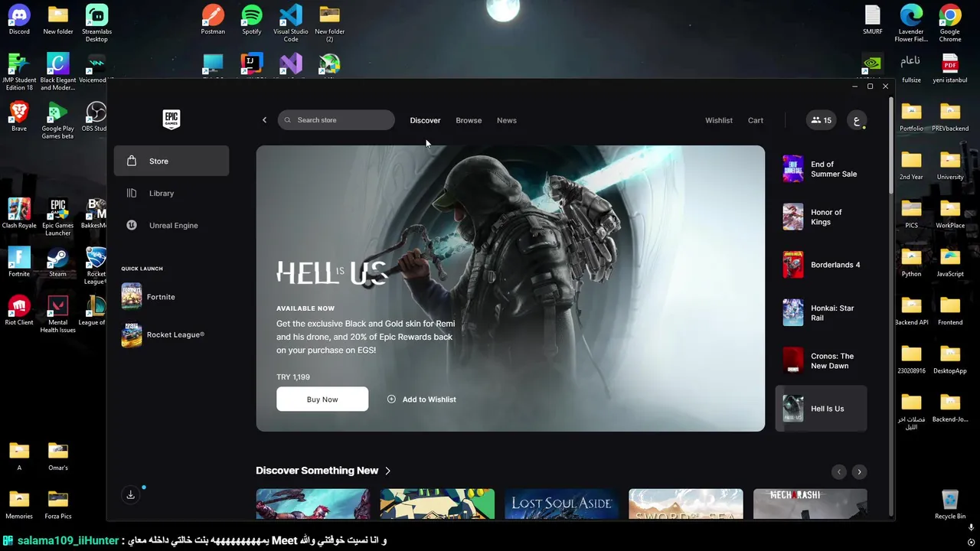Image resolution: width=980 pixels, height=551 pixels.
Task: Select End of Summer Sale in carousel list
Action: pyautogui.click(x=821, y=169)
